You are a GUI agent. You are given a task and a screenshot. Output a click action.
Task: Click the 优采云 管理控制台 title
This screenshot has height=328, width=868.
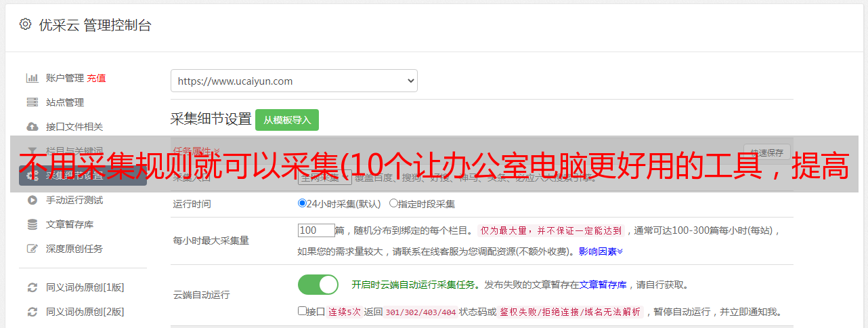(x=93, y=25)
